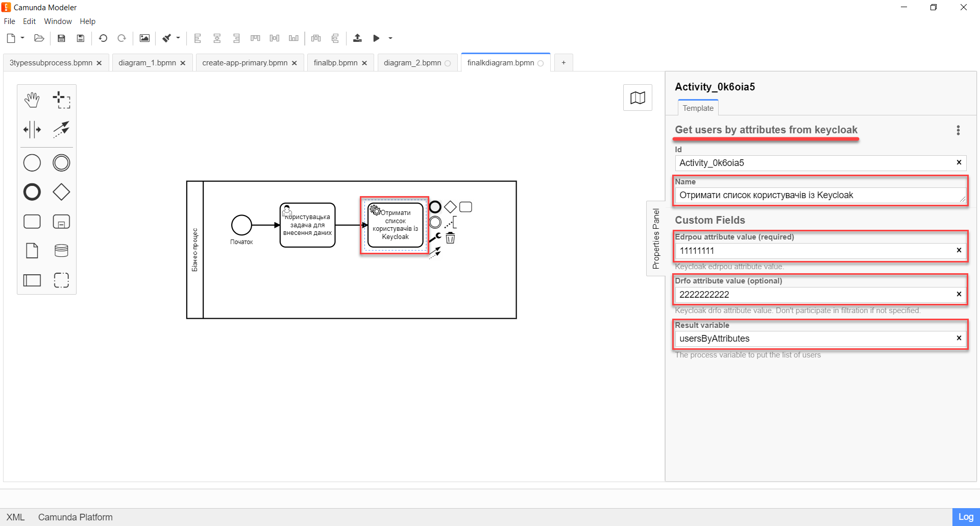The height and width of the screenshot is (526, 980).
Task: Append gateway from context pad
Action: point(450,207)
